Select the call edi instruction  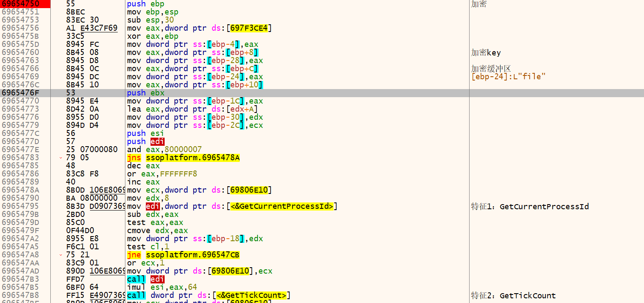pyautogui.click(x=145, y=279)
